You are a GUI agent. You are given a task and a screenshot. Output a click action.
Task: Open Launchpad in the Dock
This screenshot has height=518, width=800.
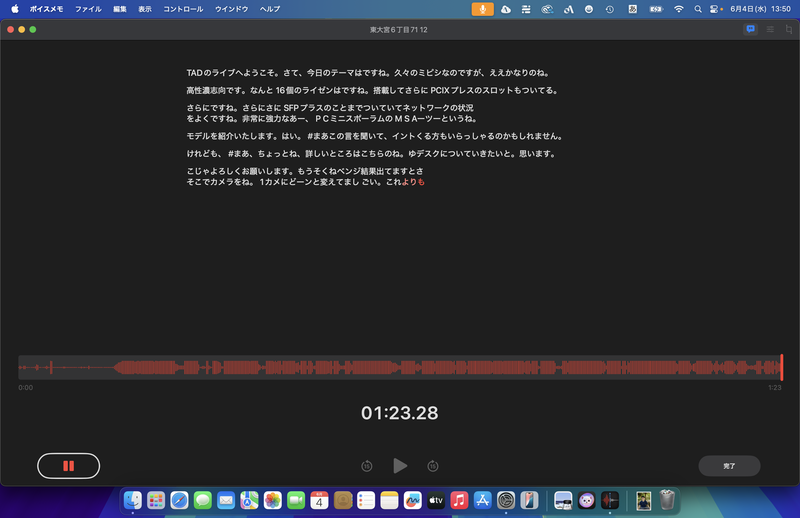click(156, 500)
